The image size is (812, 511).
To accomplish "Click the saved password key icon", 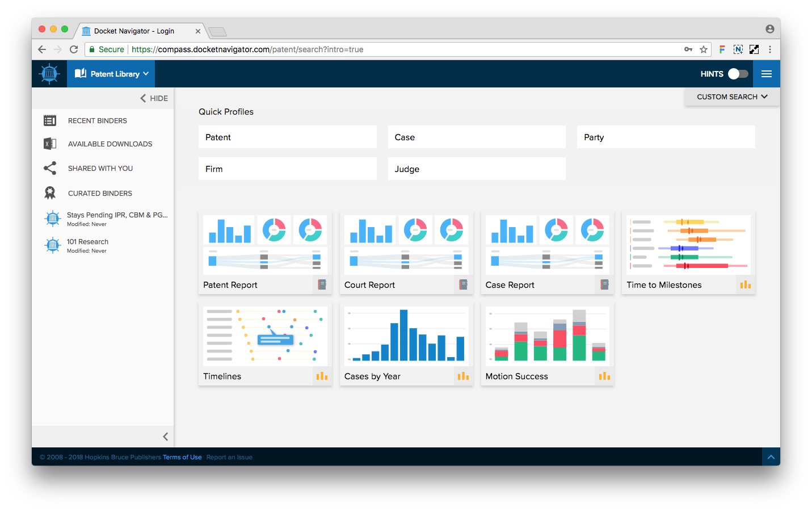I will click(688, 49).
